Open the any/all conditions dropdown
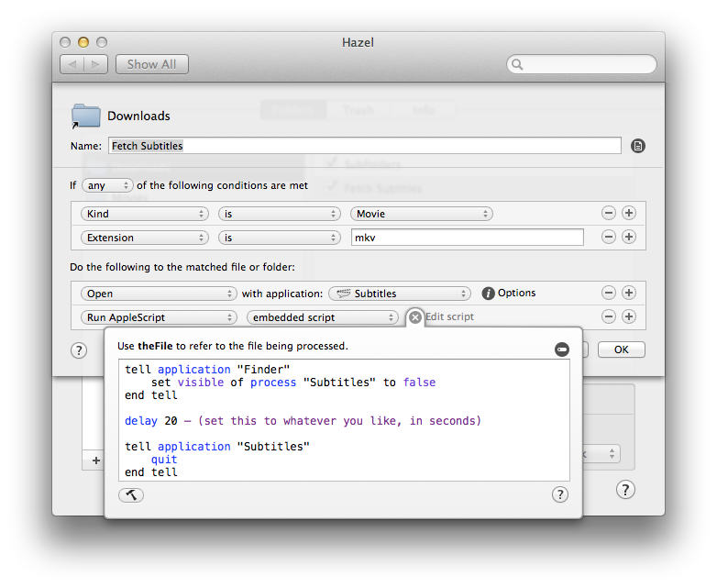 tap(107, 185)
